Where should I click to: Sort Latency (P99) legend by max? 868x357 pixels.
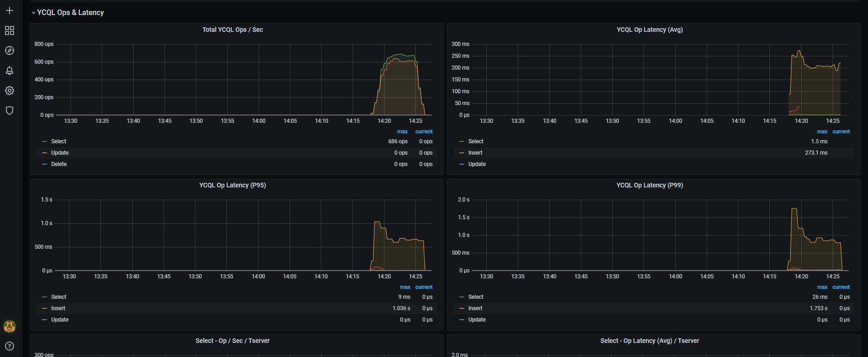click(x=822, y=287)
